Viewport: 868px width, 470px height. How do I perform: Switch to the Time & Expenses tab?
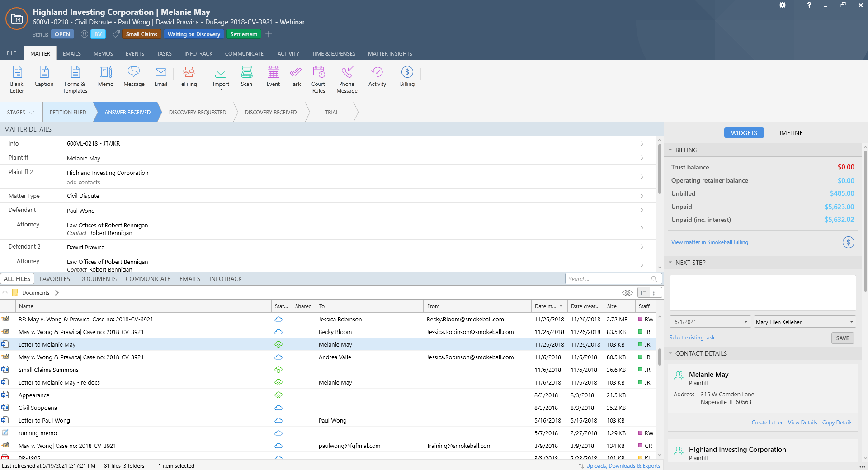[x=333, y=53]
